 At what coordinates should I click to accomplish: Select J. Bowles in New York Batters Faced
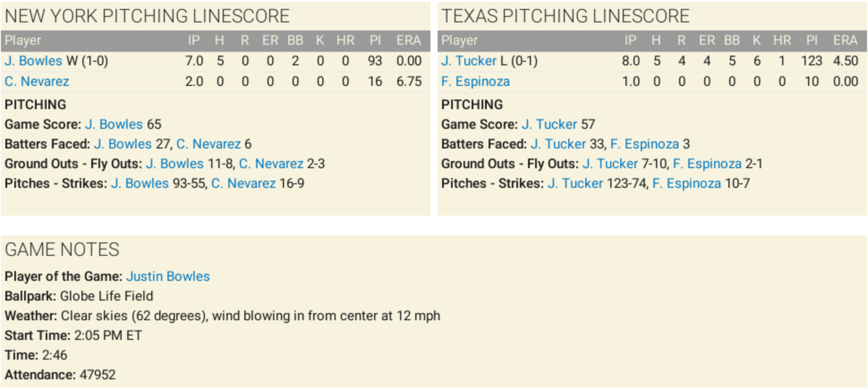(x=123, y=144)
